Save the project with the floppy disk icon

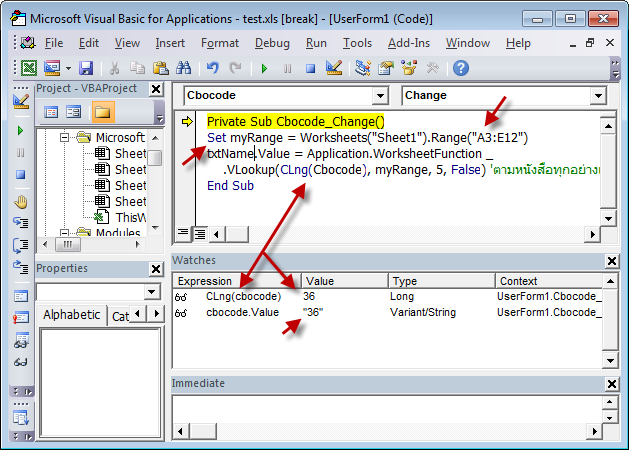[85, 68]
